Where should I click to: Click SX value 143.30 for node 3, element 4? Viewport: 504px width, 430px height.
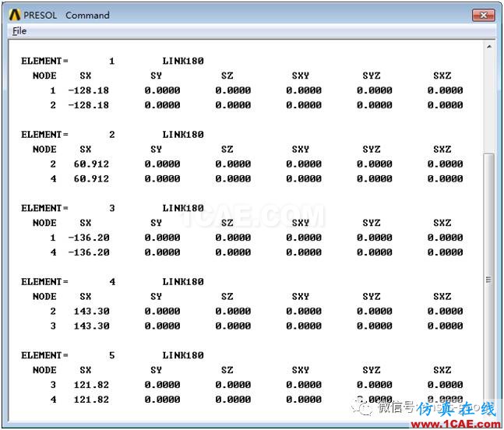[92, 326]
